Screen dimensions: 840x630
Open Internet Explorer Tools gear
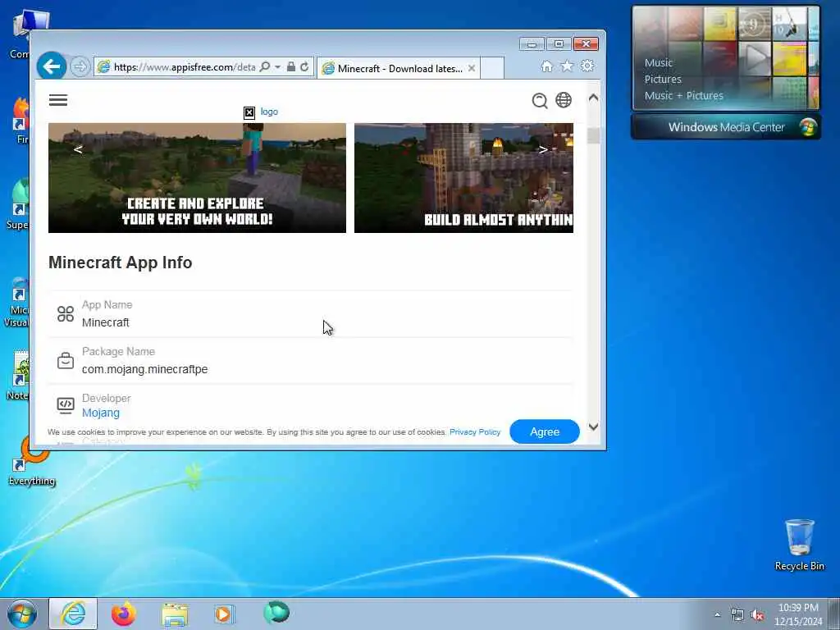point(587,66)
